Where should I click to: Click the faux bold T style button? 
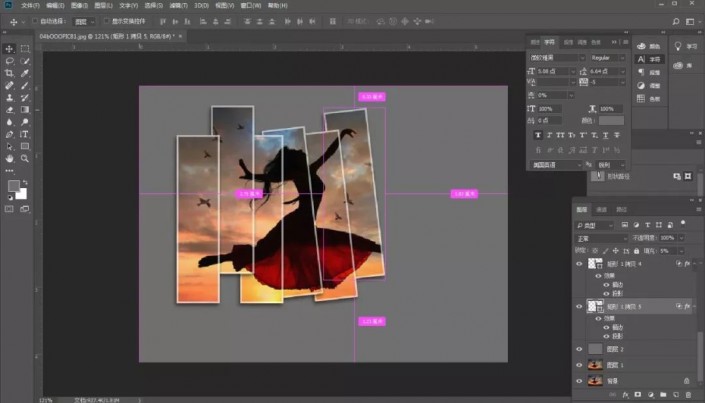[x=538, y=135]
